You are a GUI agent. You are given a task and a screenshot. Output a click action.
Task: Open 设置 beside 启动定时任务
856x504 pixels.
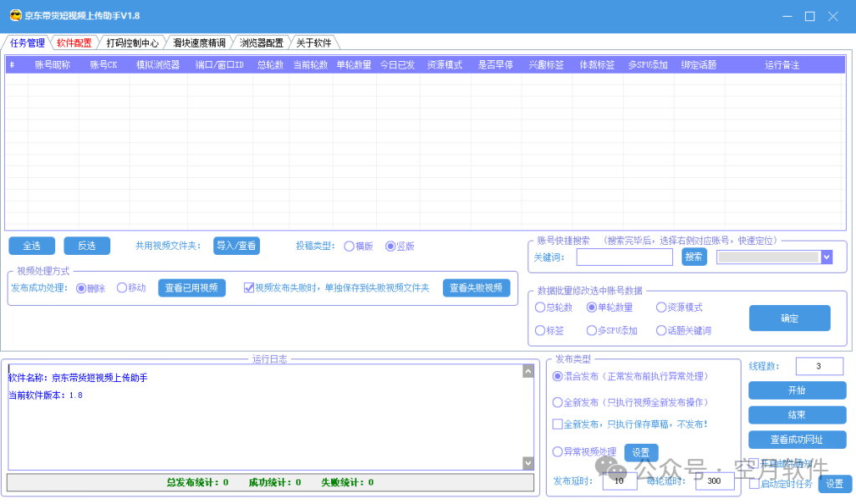click(835, 484)
